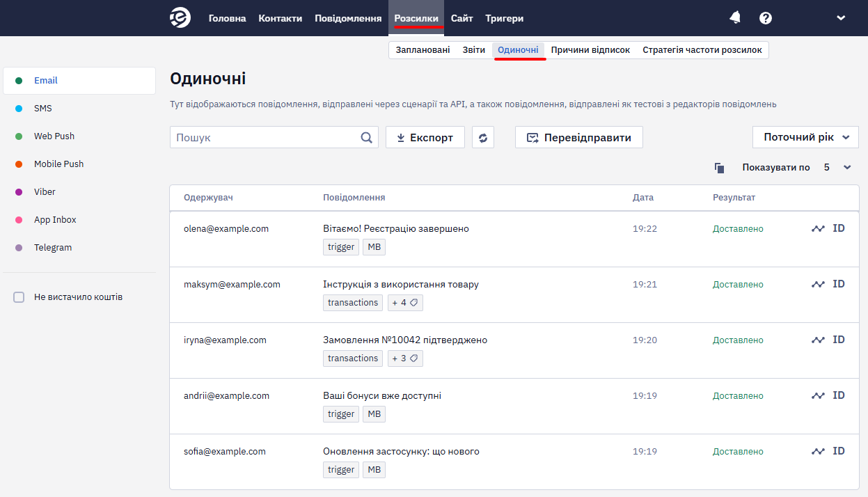Switch to Заплановані tab

click(x=423, y=50)
